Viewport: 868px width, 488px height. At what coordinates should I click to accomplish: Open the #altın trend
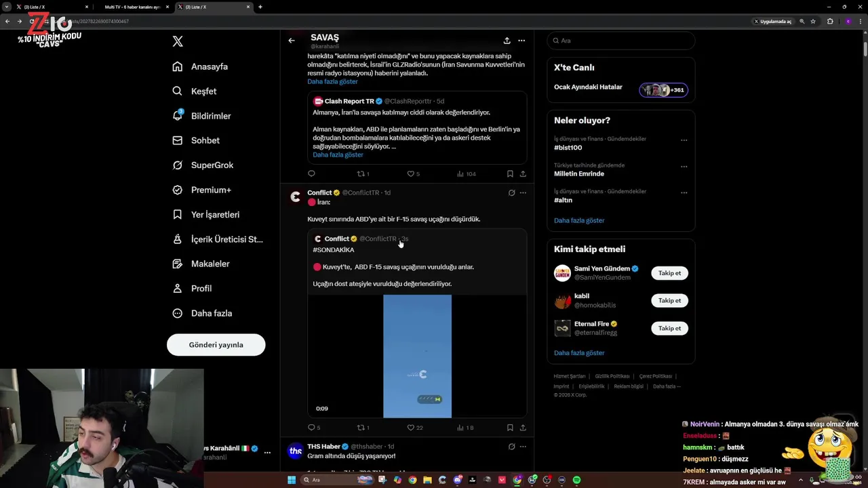(563, 200)
